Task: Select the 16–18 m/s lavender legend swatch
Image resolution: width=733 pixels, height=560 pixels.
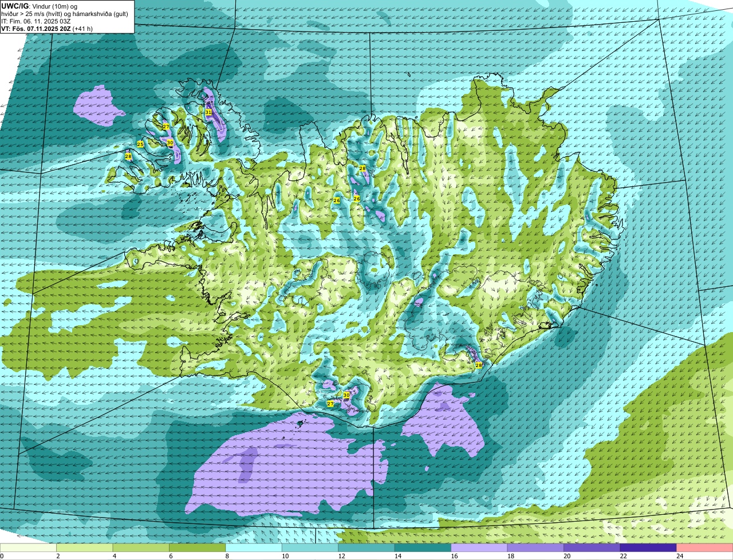Action: (479, 547)
